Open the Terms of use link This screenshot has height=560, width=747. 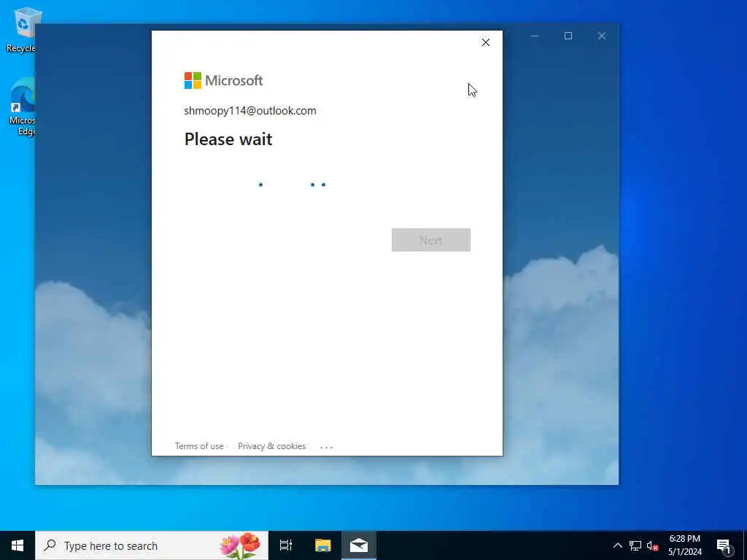click(x=199, y=446)
